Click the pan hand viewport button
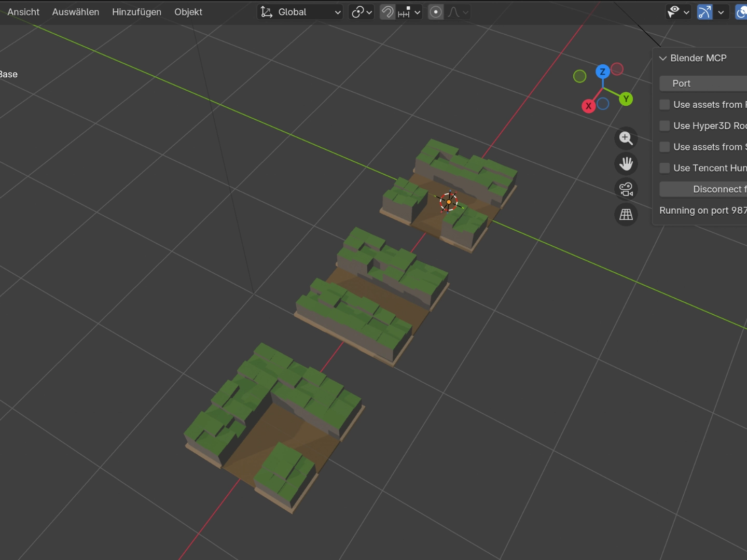The image size is (747, 560). tap(626, 164)
